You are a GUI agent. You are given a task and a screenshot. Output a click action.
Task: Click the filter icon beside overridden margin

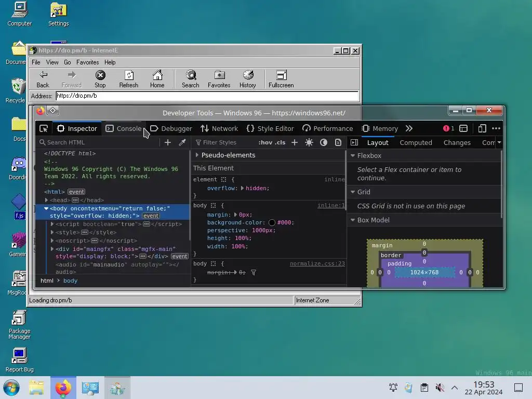pos(254,272)
